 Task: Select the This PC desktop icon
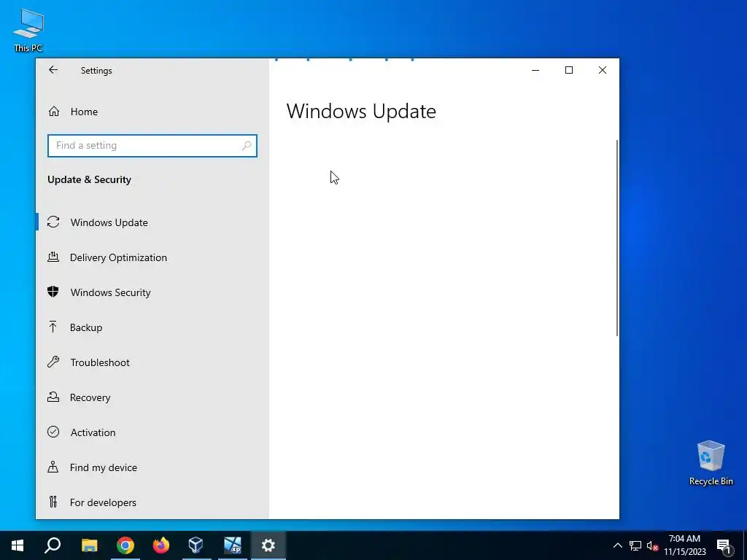click(28, 30)
